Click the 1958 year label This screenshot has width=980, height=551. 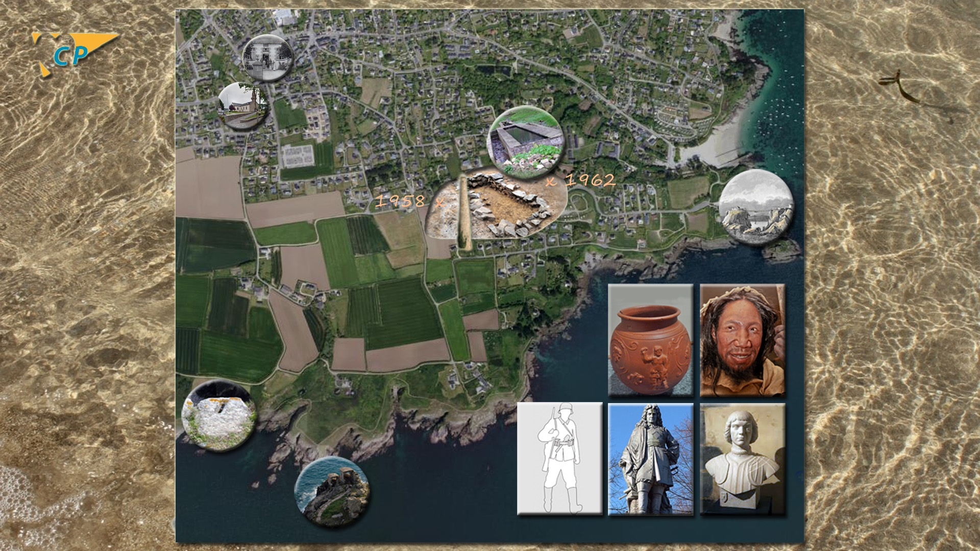pyautogui.click(x=400, y=201)
